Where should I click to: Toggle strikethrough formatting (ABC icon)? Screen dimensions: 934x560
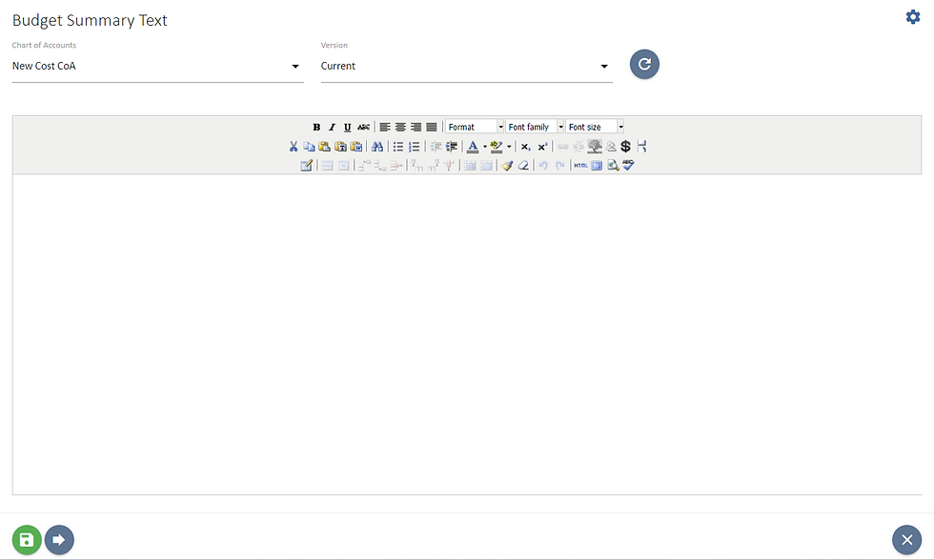(363, 127)
